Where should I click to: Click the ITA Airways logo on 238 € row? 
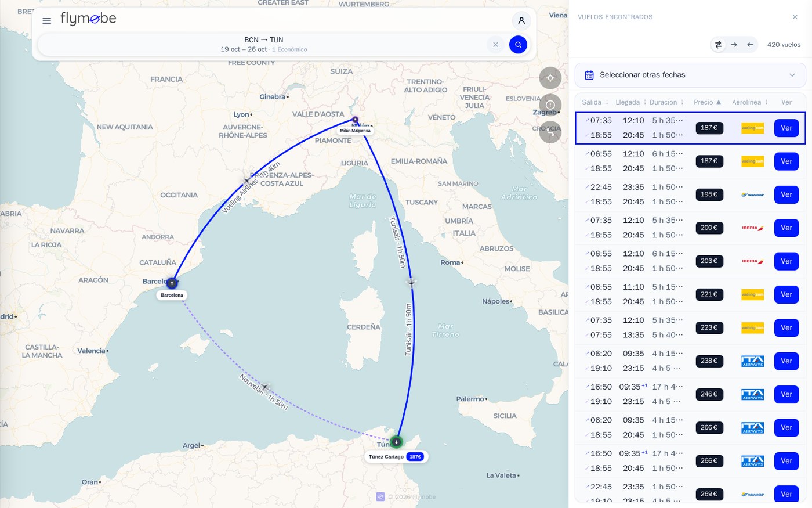pos(753,361)
